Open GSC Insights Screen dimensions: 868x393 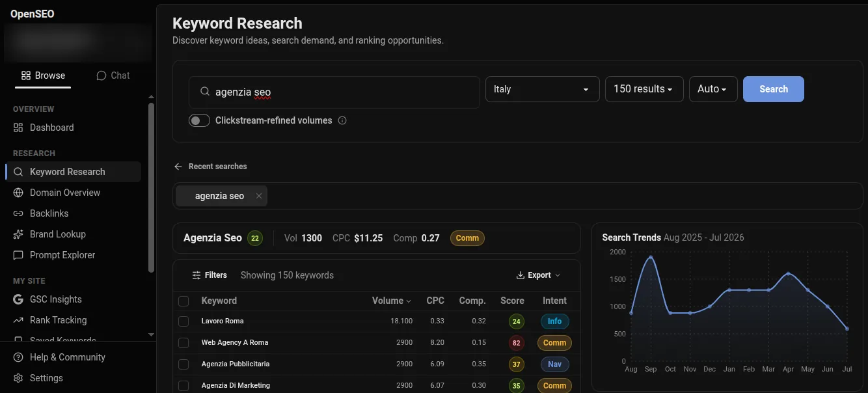[73, 299]
